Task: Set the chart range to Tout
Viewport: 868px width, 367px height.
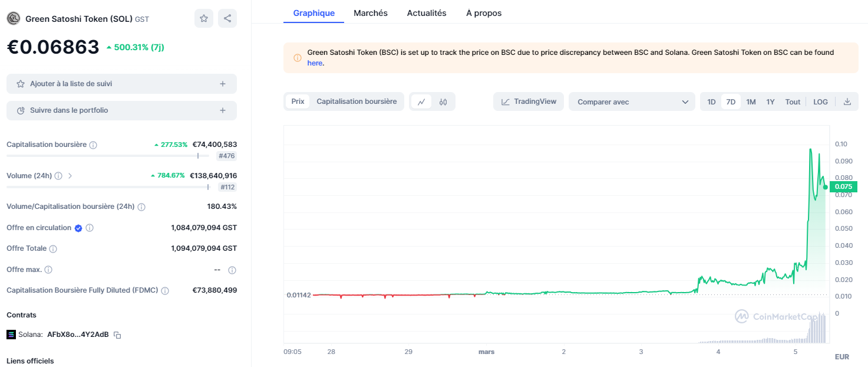Action: [793, 101]
